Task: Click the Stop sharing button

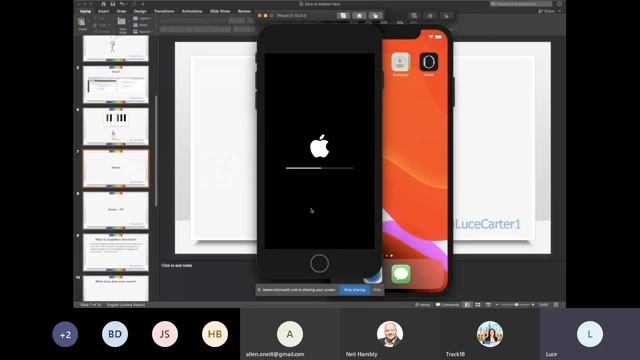Action: (x=354, y=290)
